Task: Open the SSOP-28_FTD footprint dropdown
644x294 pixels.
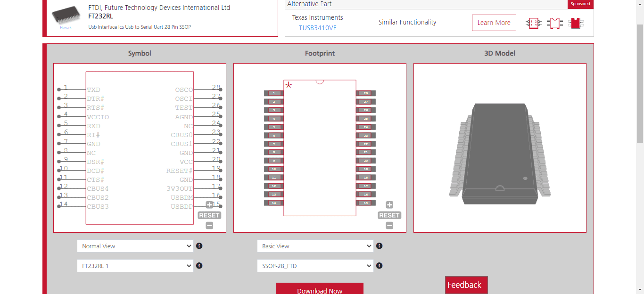Action: point(315,266)
